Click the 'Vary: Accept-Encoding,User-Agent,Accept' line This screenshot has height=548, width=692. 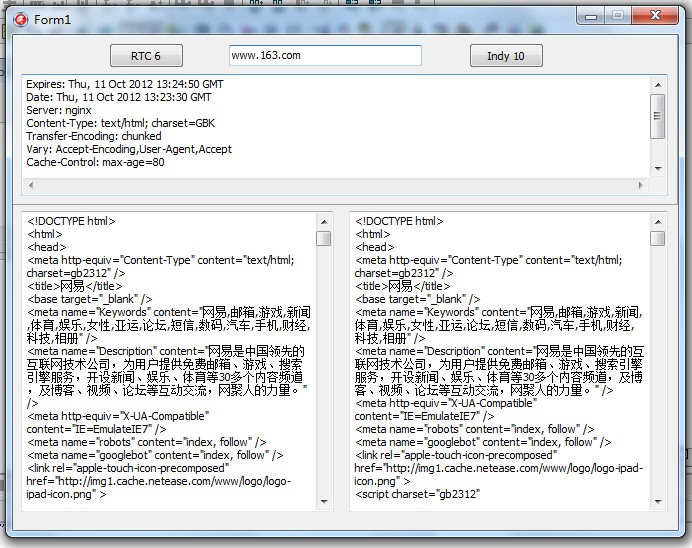click(129, 149)
